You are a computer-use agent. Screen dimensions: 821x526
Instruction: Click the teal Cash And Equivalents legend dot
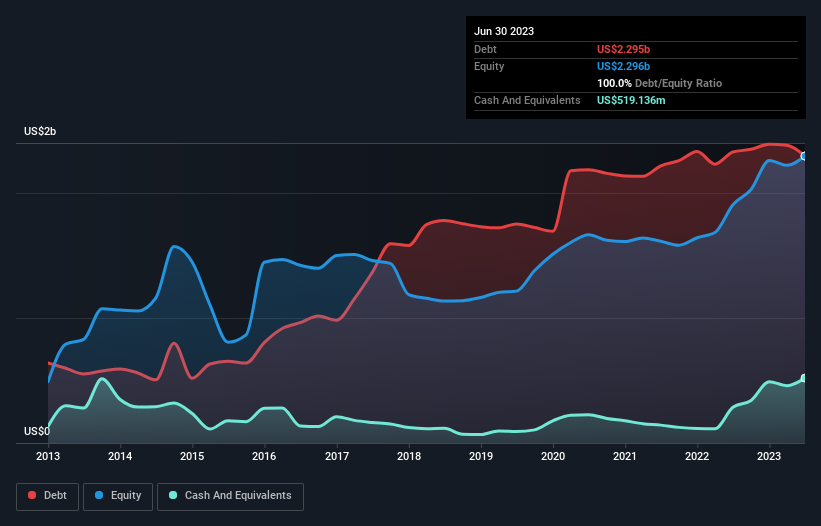pyautogui.click(x=173, y=495)
